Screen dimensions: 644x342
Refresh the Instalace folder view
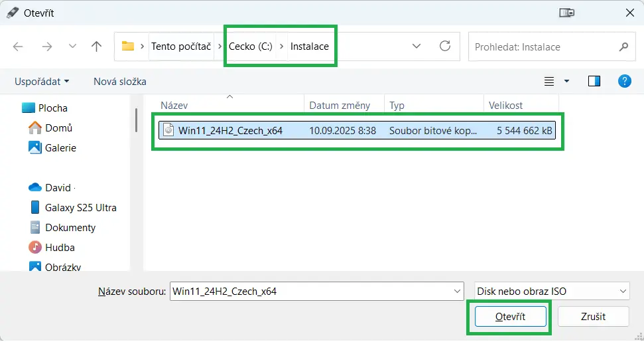tap(445, 46)
